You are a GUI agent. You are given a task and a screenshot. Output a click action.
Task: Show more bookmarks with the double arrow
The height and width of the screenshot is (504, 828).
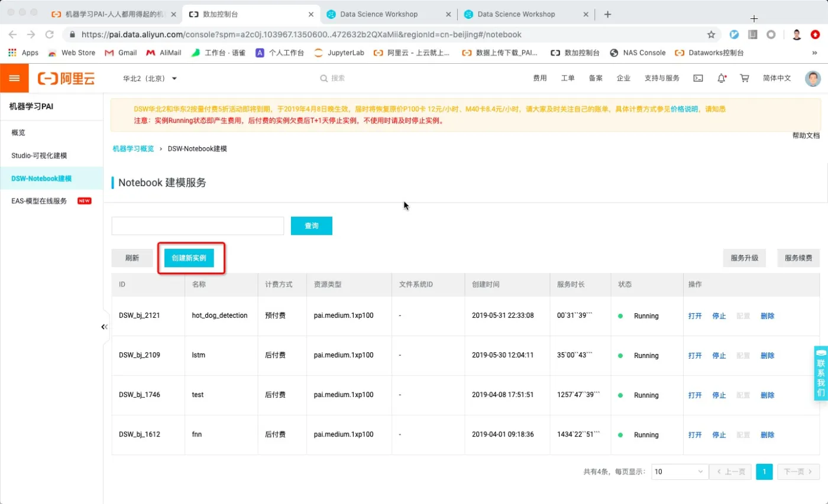pyautogui.click(x=815, y=53)
